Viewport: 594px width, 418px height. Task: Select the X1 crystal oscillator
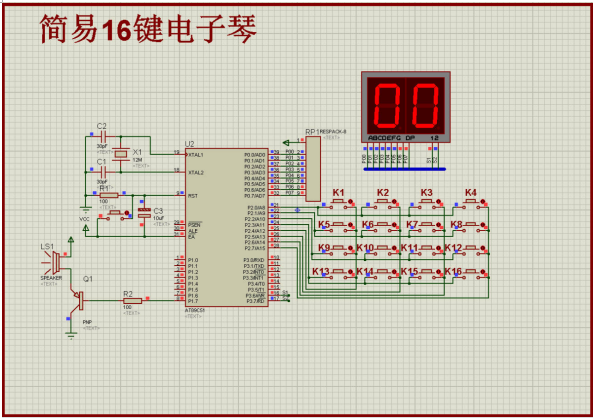pyautogui.click(x=121, y=154)
